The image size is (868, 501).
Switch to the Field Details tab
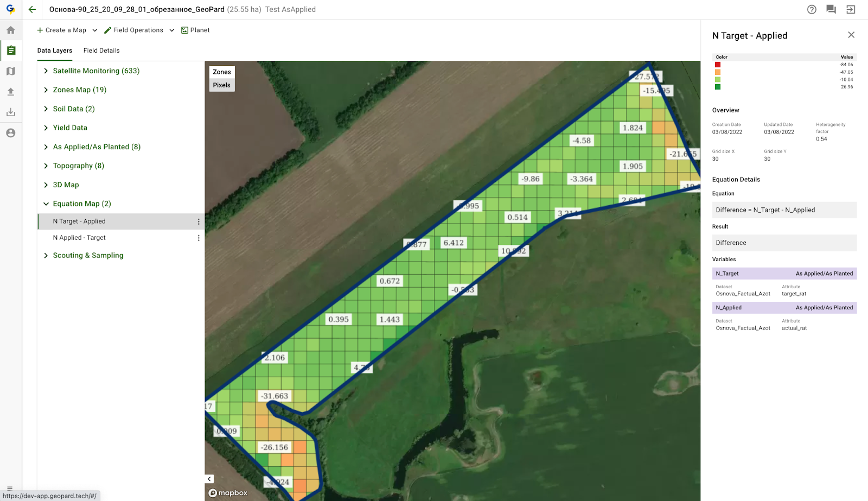[x=101, y=50]
